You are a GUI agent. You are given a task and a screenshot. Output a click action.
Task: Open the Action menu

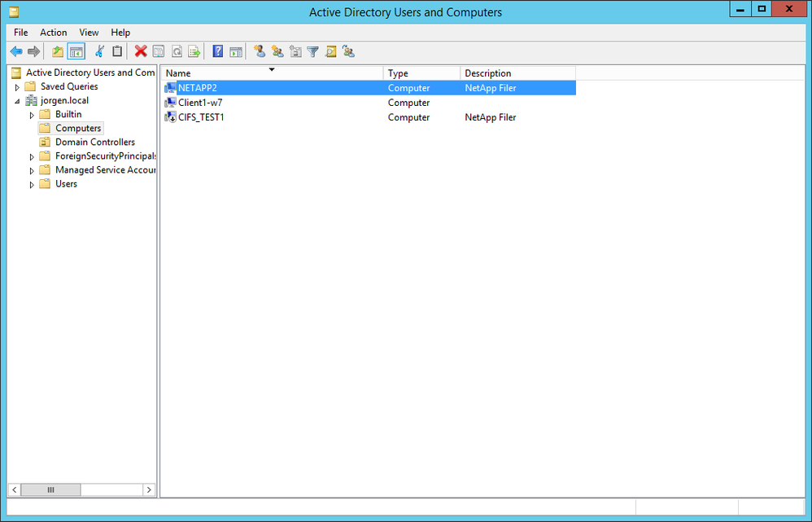54,33
